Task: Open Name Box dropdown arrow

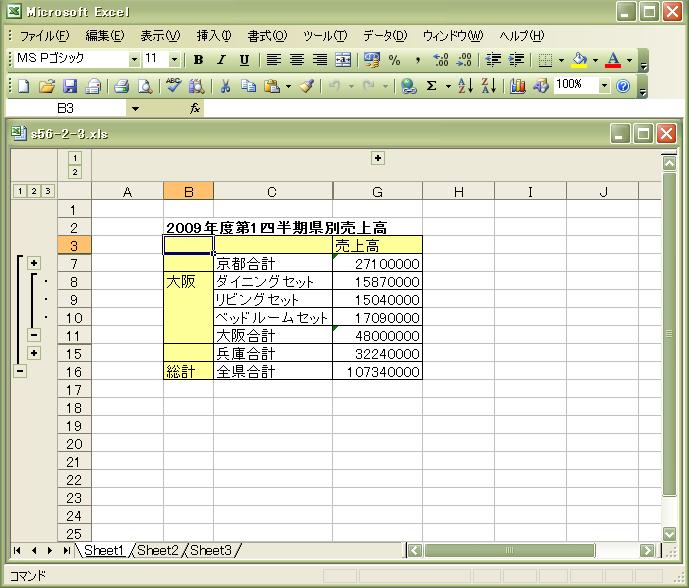Action: 135,109
